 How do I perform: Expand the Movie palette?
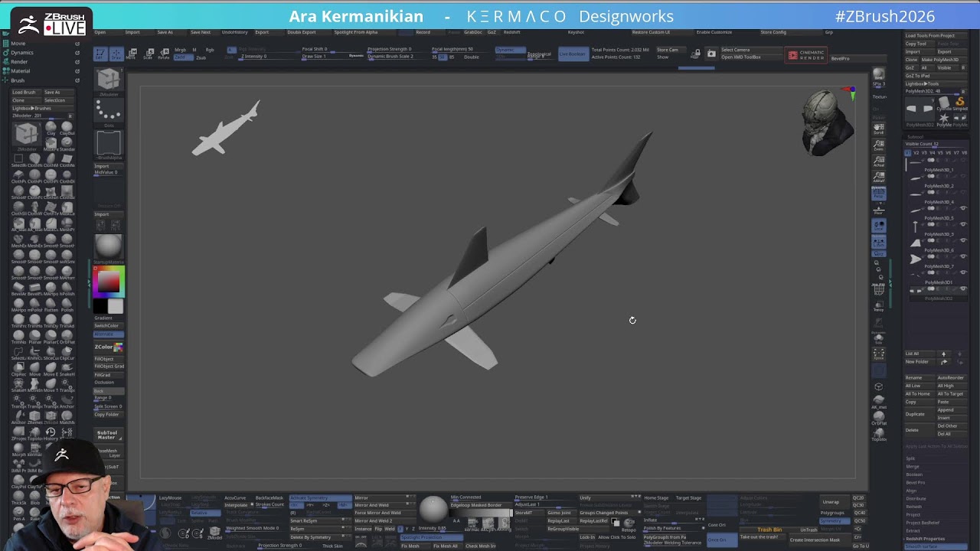[18, 44]
